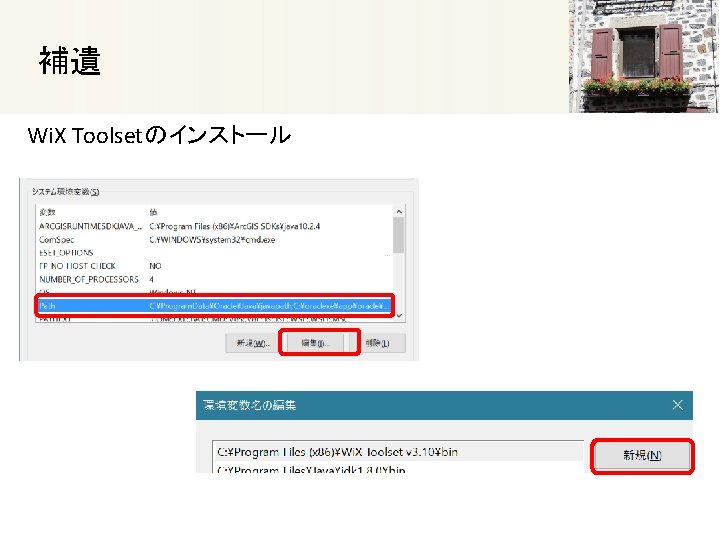This screenshot has height=540, width=720.
Task: Select the WiX Toolset v3.10 bin path entry
Action: click(x=398, y=452)
